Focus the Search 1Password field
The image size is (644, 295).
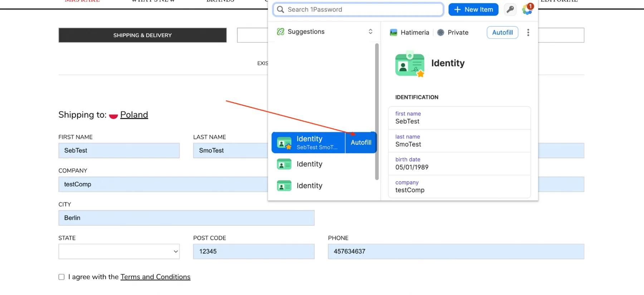[x=358, y=10]
